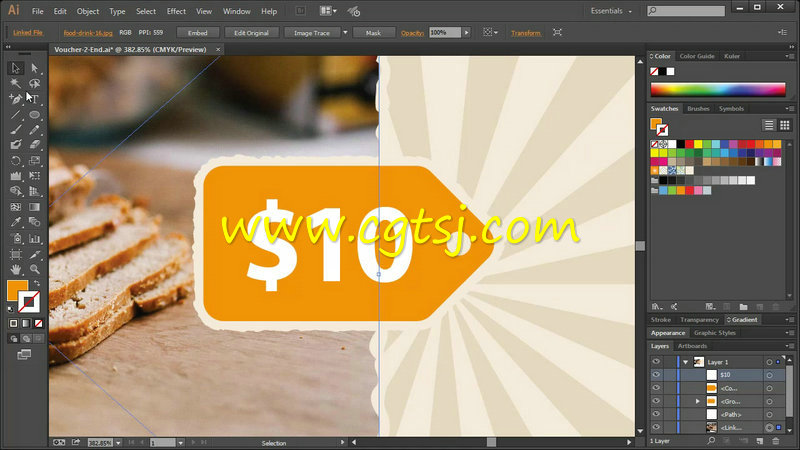Open Layers panel flyout menu
Viewport: 800px width, 450px height.
tap(791, 346)
